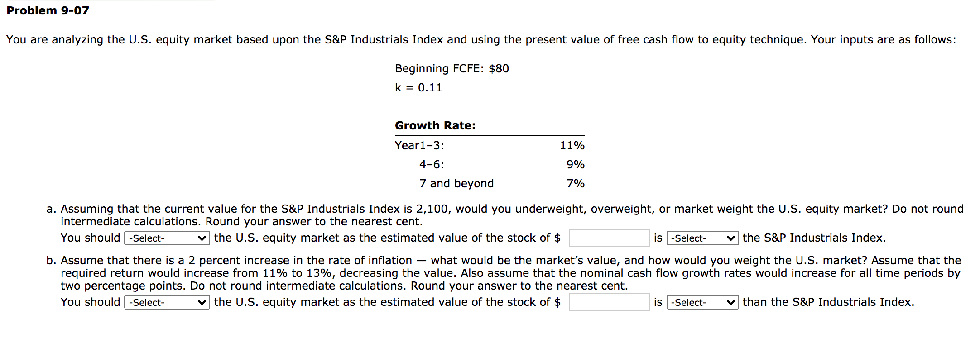The height and width of the screenshot is (343, 980).
Task: Open the second -Select- dropdown in part b
Action: pos(701,302)
